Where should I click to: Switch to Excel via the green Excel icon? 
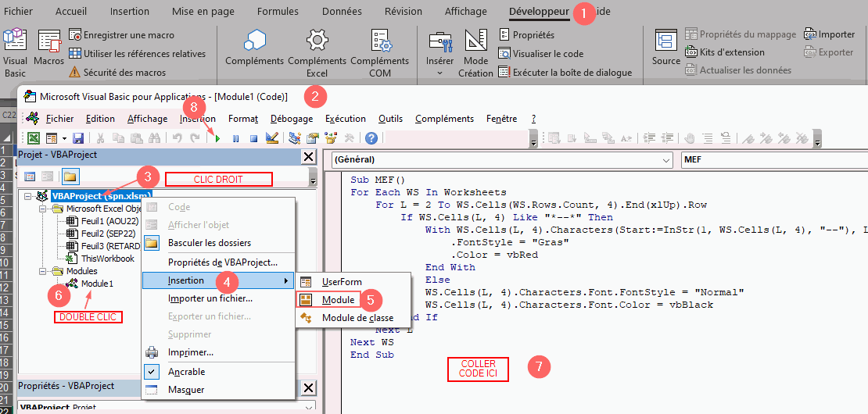click(34, 138)
